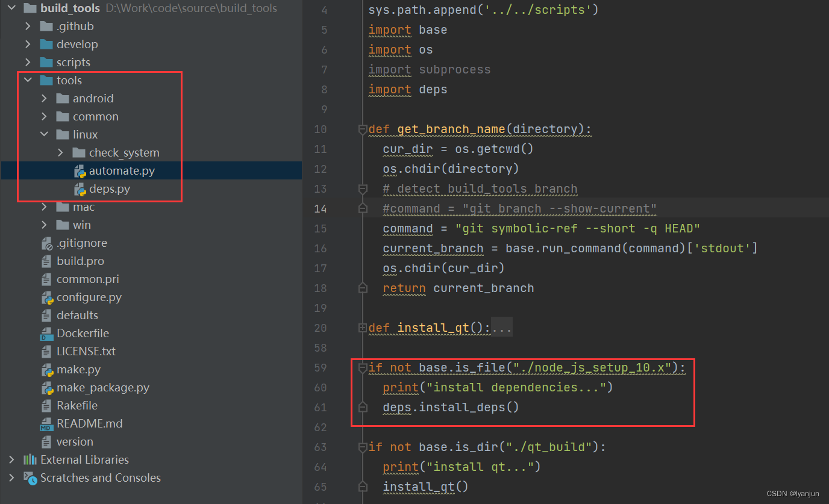The width and height of the screenshot is (829, 504).
Task: Click the linux folder icon
Action: pyautogui.click(x=63, y=134)
